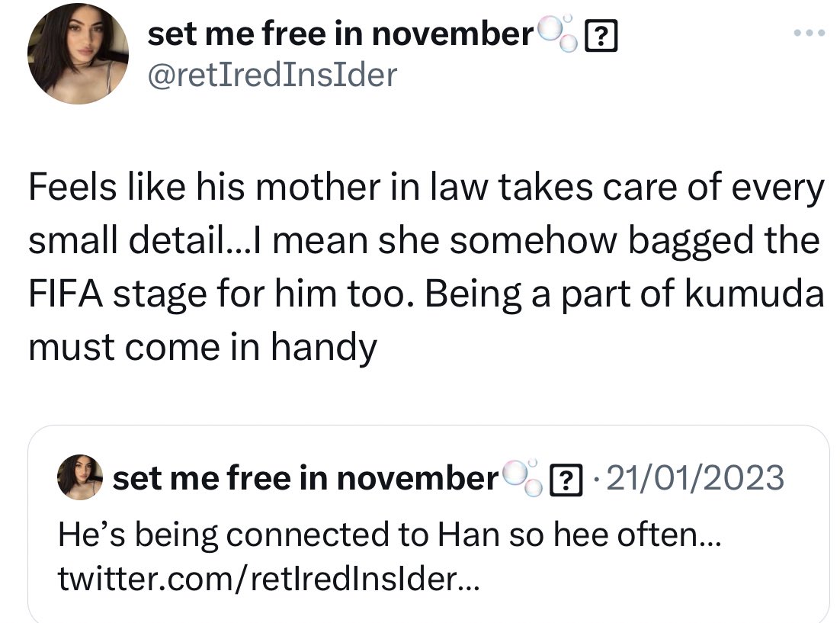Click the boxed question mark in the quoted tweet
The width and height of the screenshot is (840, 623).
click(x=567, y=480)
